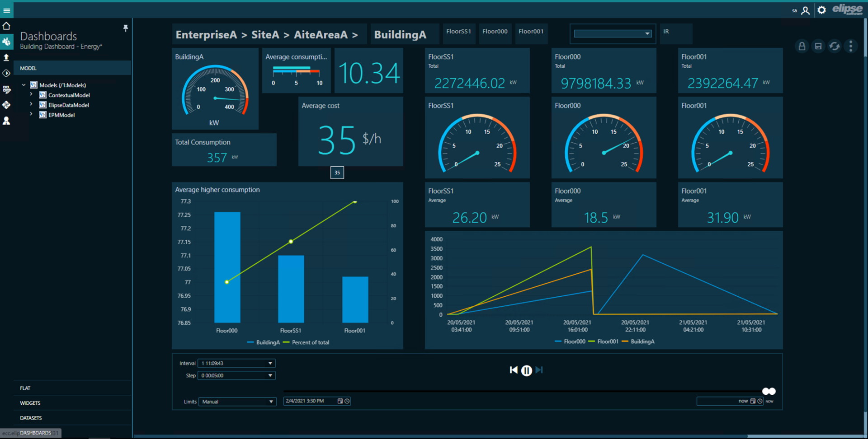
Task: Click the upload arrow icon in sidebar
Action: [x=6, y=57]
